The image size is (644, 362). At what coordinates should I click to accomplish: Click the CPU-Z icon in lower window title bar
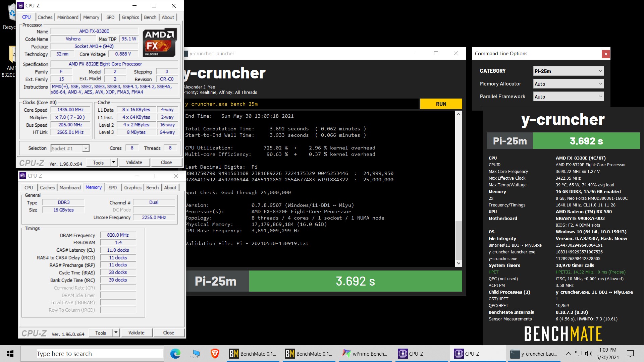tap(23, 176)
